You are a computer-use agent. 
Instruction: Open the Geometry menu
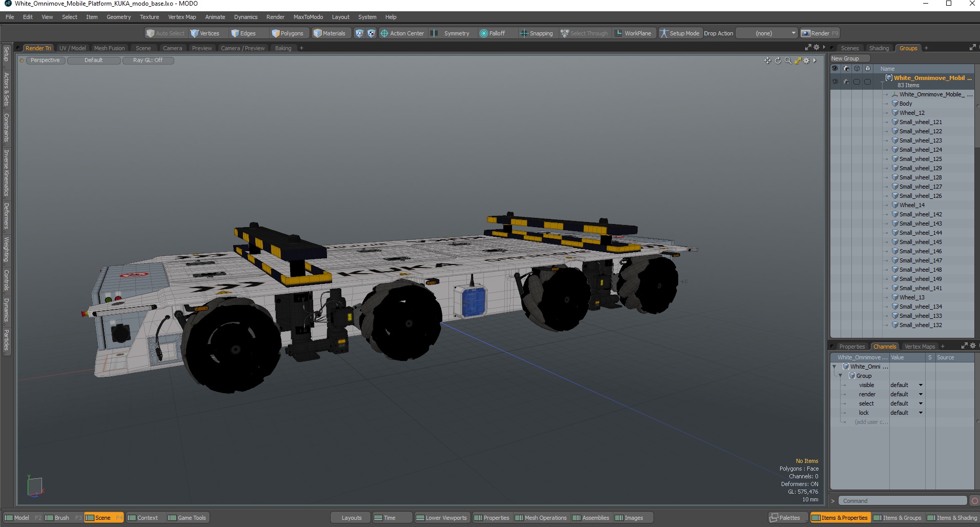(x=118, y=17)
